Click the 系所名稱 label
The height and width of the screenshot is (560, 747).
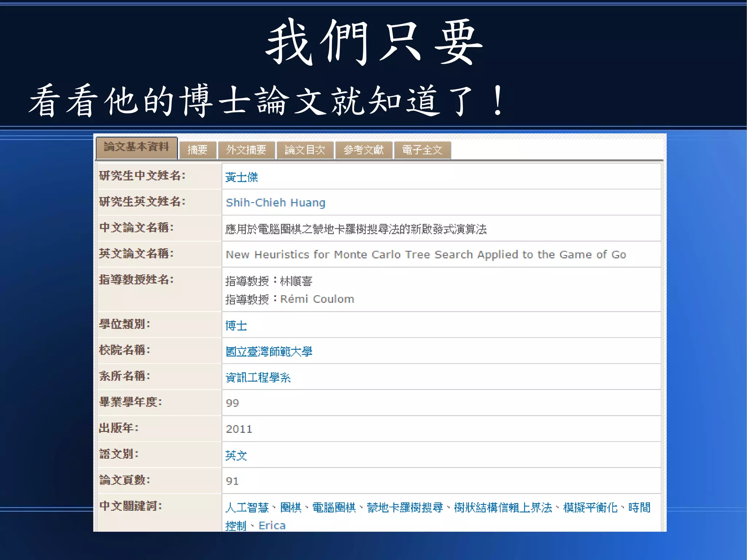(125, 376)
